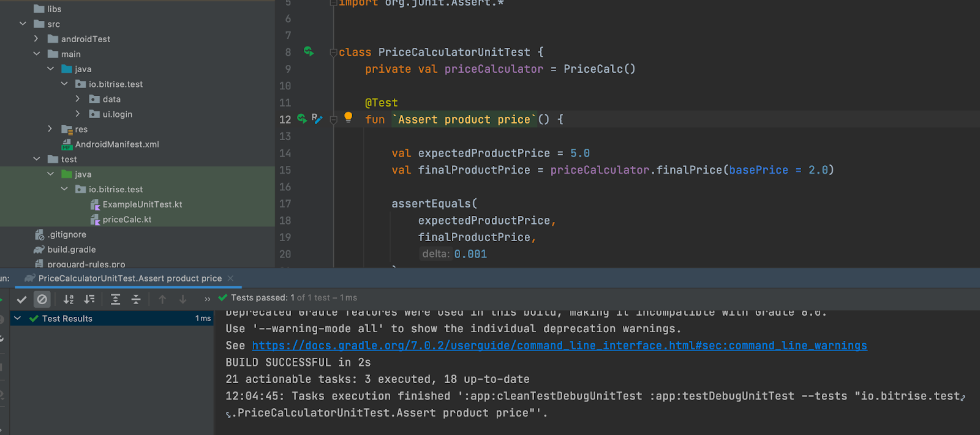Collapse the java folder under main
This screenshot has width=980, height=435.
coord(50,69)
